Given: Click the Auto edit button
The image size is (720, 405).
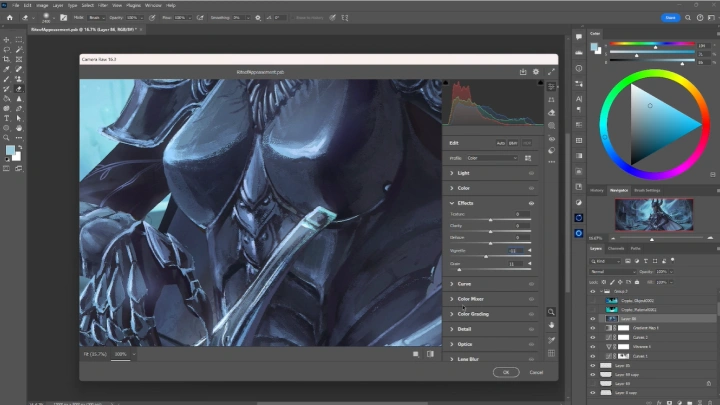Looking at the screenshot, I should click(501, 143).
